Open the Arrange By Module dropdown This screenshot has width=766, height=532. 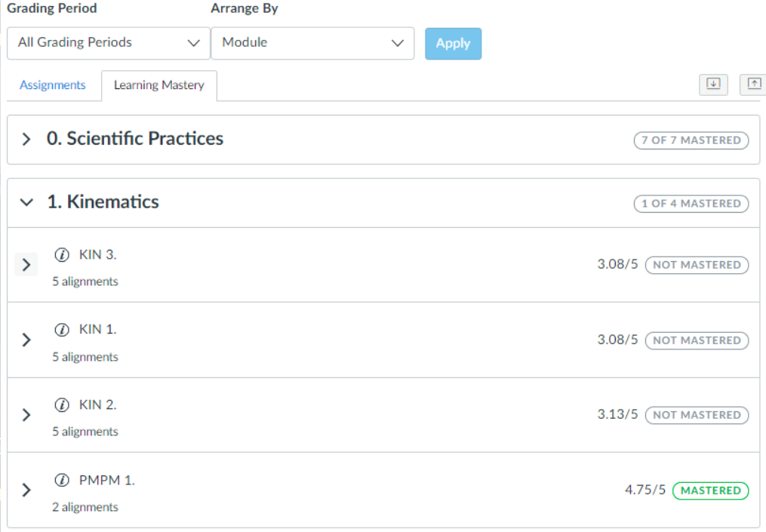tap(312, 43)
